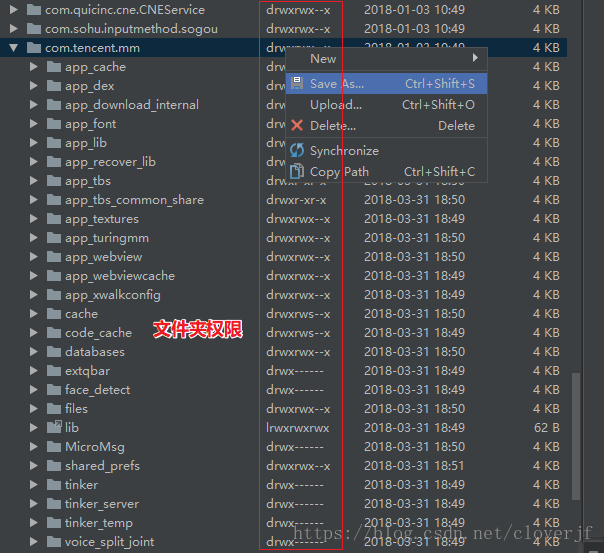Click the New submenu arrow
The image size is (604, 553).
(475, 58)
